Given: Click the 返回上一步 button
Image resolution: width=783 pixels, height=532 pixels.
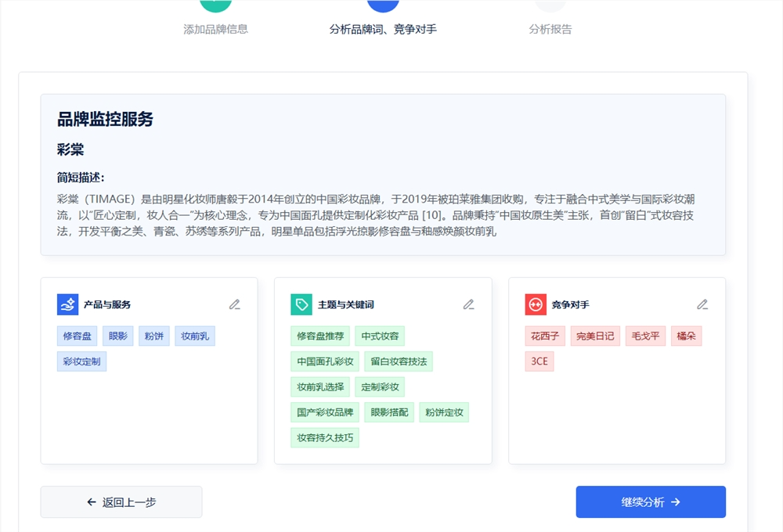Looking at the screenshot, I should [x=121, y=501].
